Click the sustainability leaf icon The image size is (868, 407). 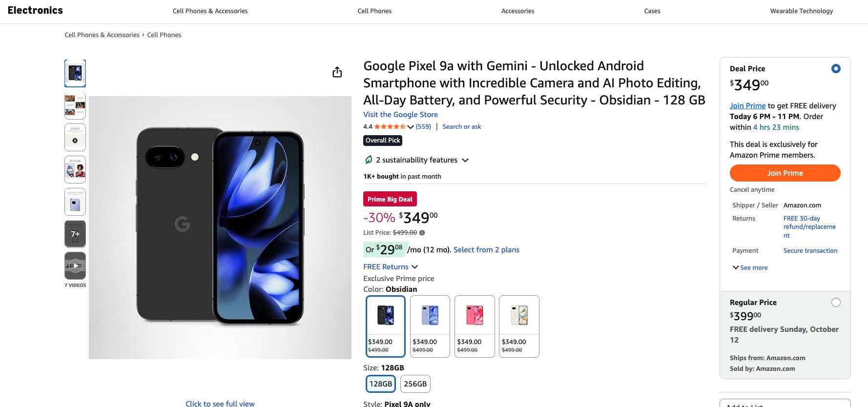[369, 160]
